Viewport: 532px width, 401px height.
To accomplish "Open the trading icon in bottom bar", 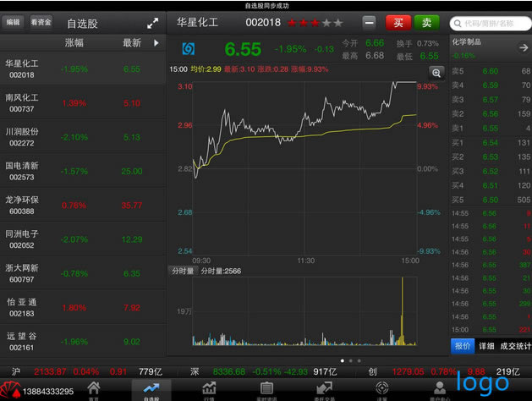I will point(324,389).
